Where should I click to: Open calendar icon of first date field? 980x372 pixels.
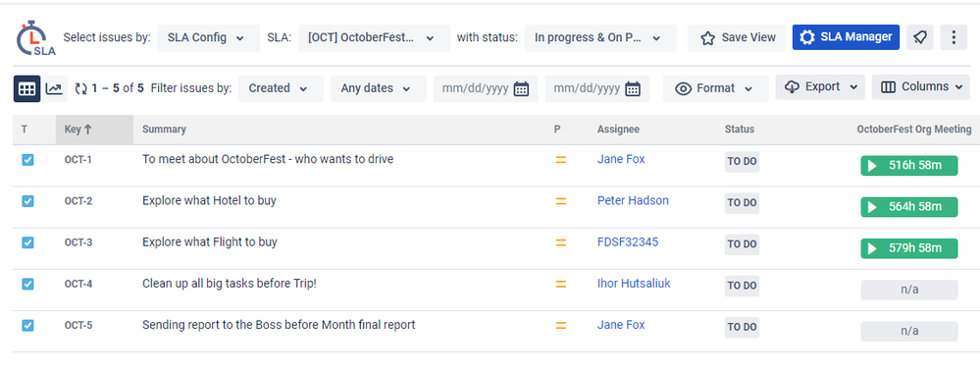coord(521,88)
